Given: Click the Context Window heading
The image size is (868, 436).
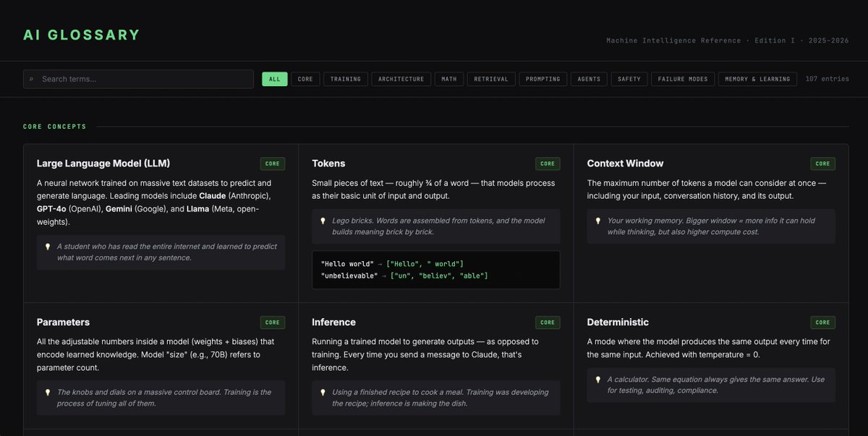Looking at the screenshot, I should click(x=625, y=163).
